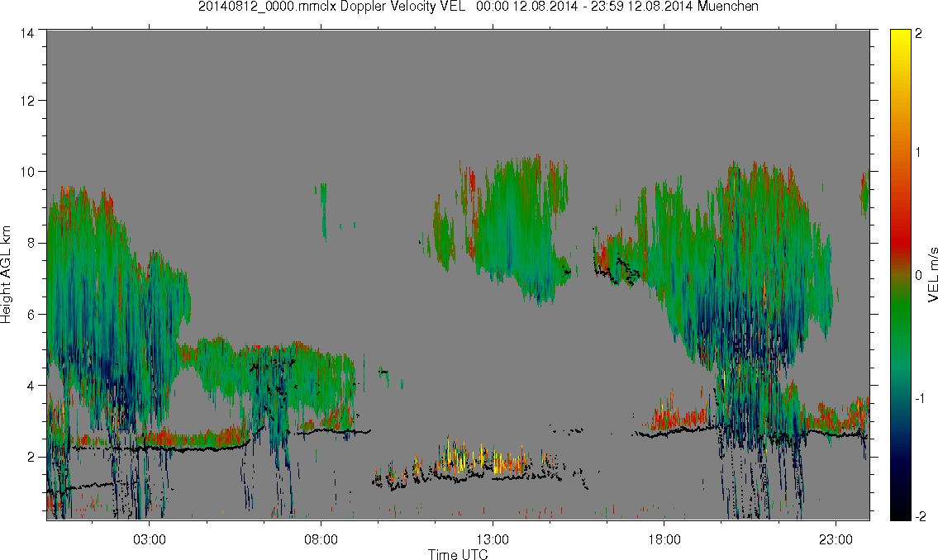Click the 6 km height tick label
This screenshot has width=938, height=560.
[31, 315]
